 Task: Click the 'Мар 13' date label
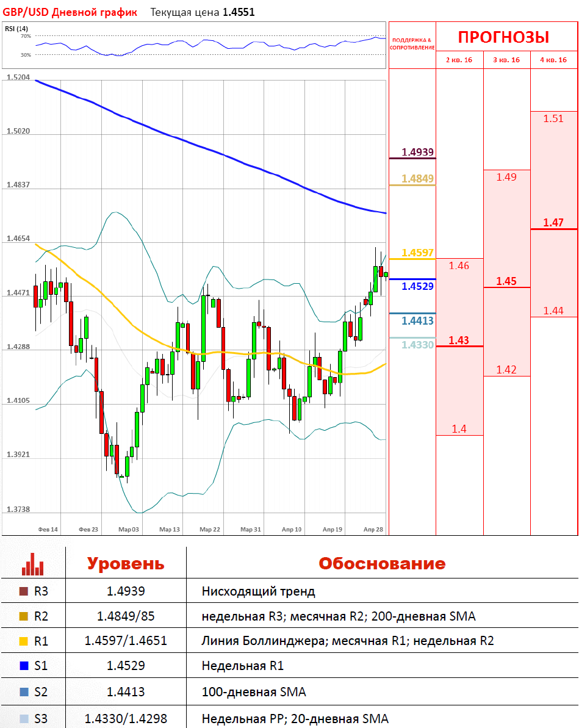[170, 529]
